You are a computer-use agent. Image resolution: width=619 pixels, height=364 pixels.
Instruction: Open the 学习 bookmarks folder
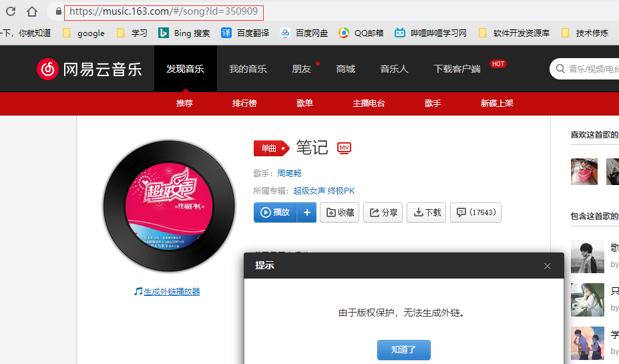[132, 33]
